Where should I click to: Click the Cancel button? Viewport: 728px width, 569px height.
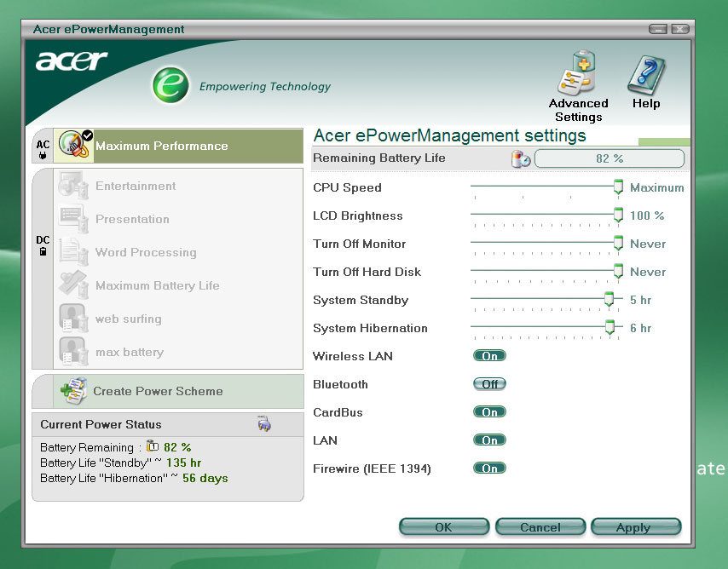(540, 527)
